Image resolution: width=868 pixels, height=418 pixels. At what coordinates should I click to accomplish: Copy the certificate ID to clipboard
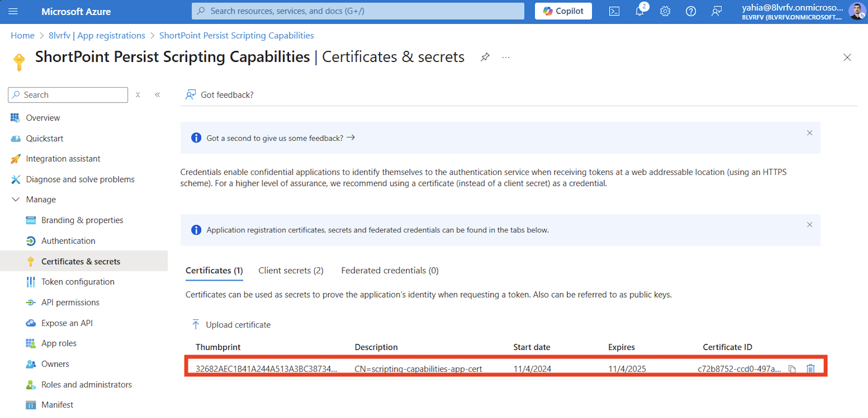pyautogui.click(x=792, y=369)
